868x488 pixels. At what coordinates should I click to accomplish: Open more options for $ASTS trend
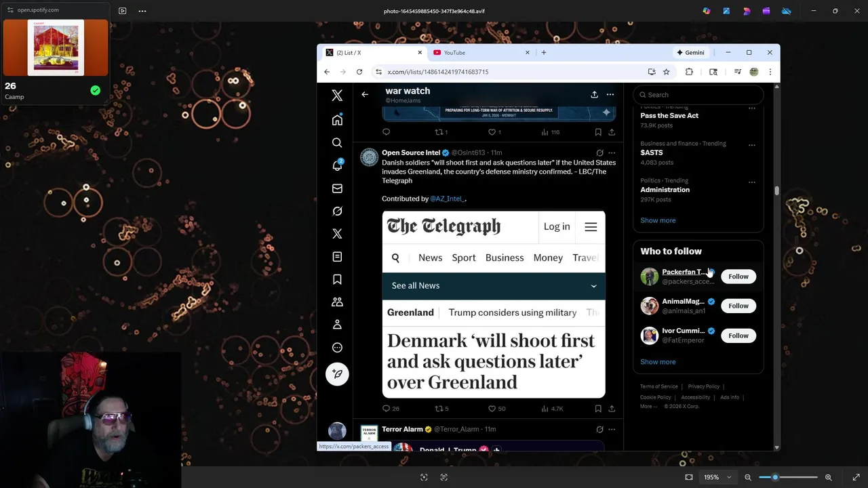[751, 145]
